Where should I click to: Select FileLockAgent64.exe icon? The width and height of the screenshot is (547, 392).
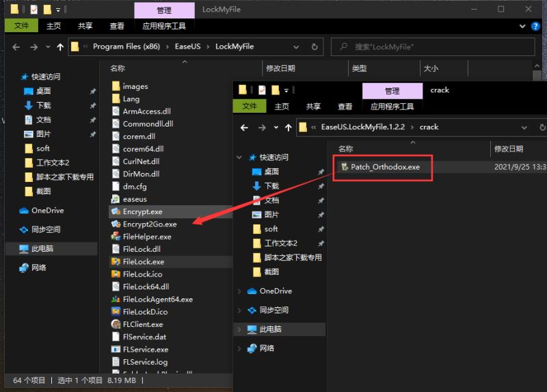click(x=116, y=299)
